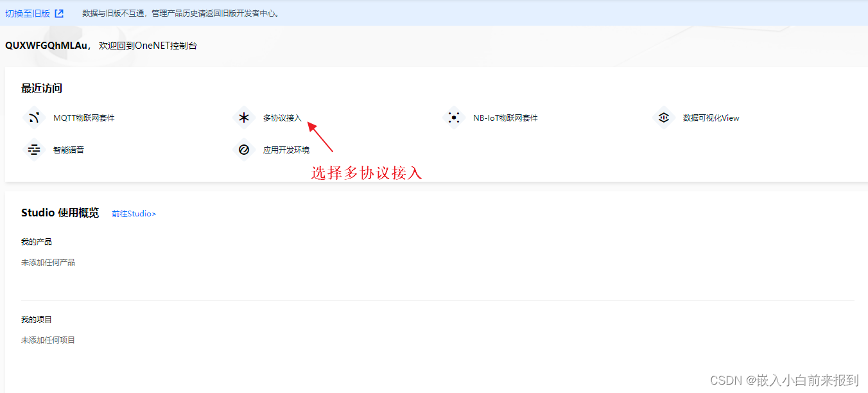Open 智能语音 service

[x=69, y=150]
